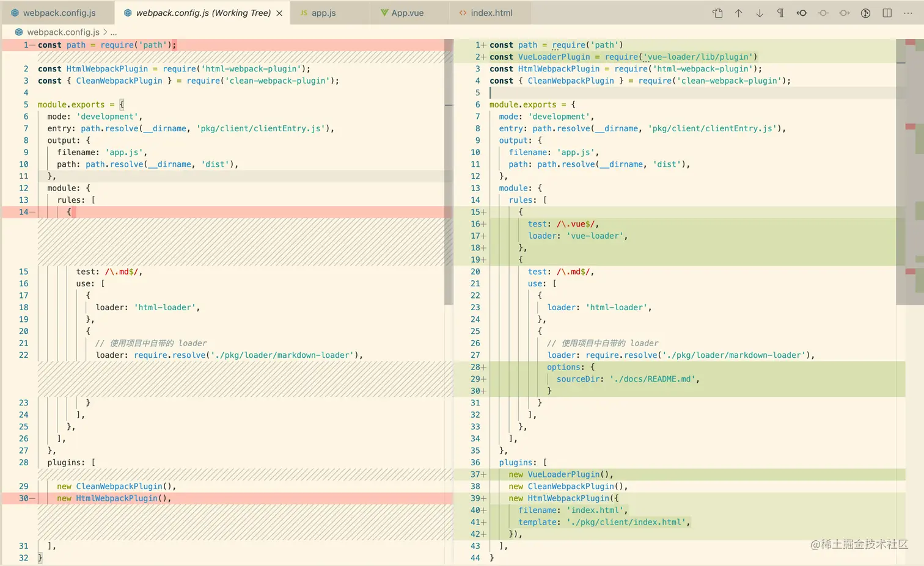Open the app.js tab
This screenshot has width=924, height=566.
pyautogui.click(x=324, y=13)
